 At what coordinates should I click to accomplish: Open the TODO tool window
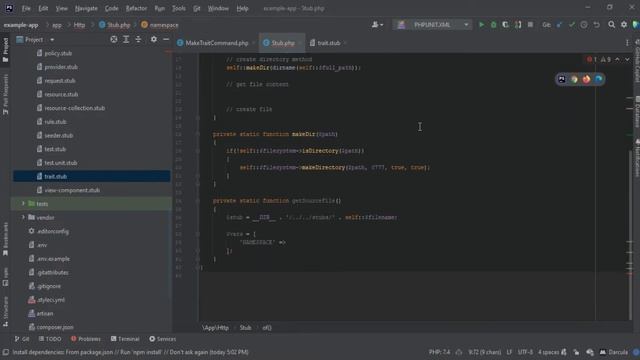pos(50,339)
